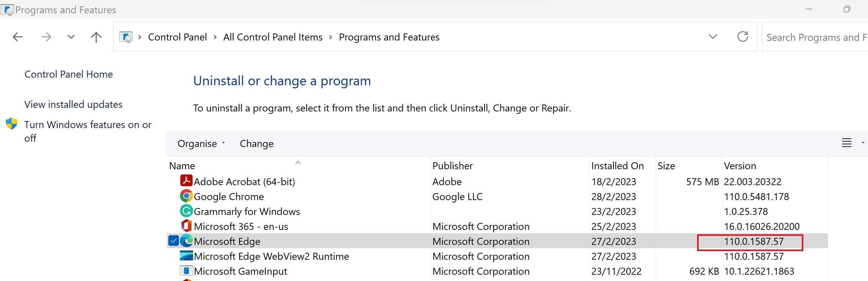Sort by Size column header
This screenshot has height=281, width=868.
[666, 166]
